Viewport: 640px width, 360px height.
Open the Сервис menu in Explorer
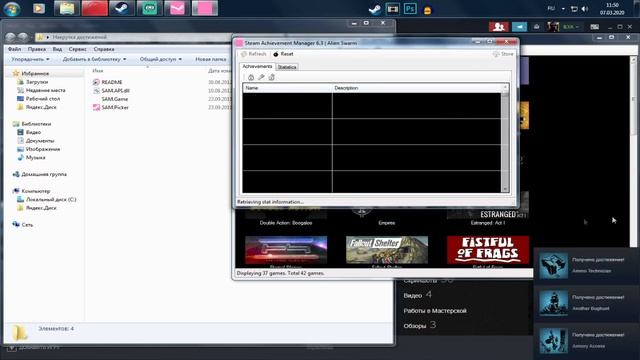point(78,49)
